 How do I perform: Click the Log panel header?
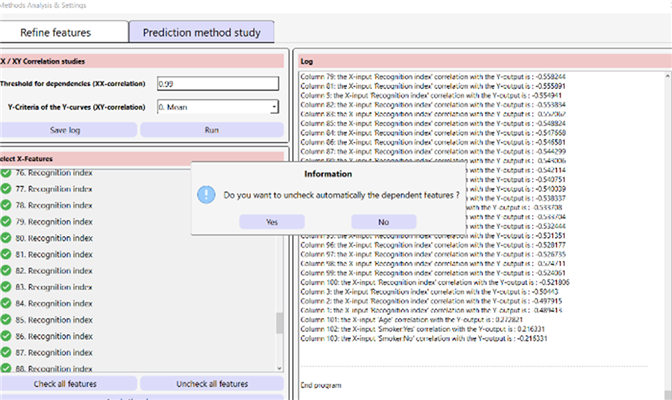point(485,61)
